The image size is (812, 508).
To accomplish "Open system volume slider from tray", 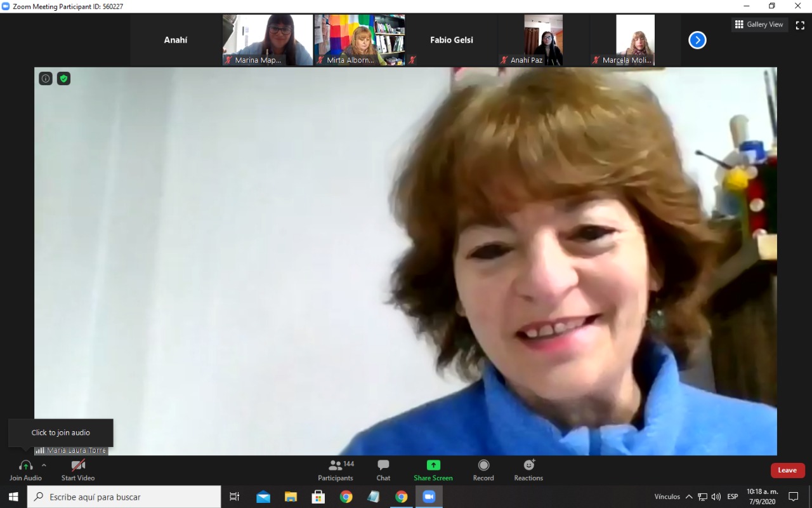I will pos(716,497).
